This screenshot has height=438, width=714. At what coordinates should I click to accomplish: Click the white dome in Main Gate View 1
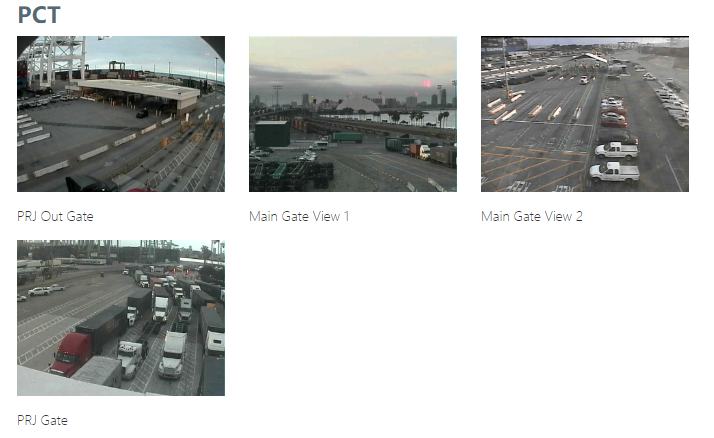(x=357, y=105)
